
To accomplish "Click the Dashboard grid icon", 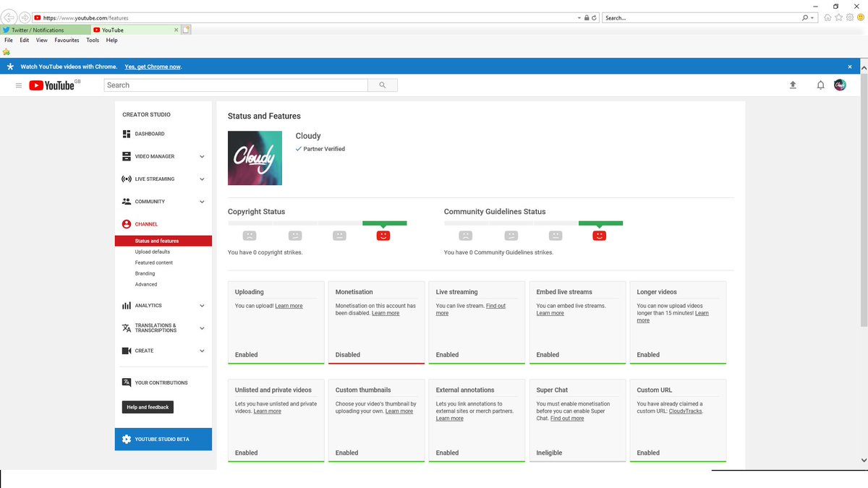I will coord(127,134).
